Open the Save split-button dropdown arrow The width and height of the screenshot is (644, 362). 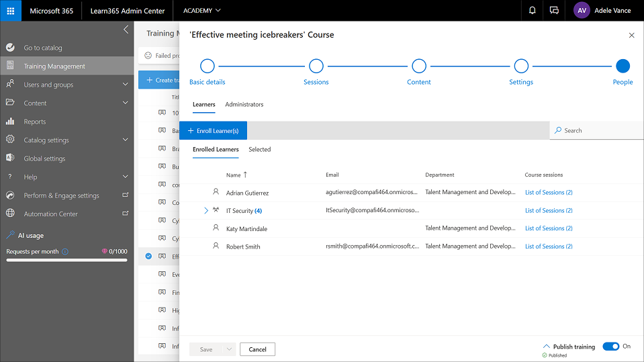(229, 349)
